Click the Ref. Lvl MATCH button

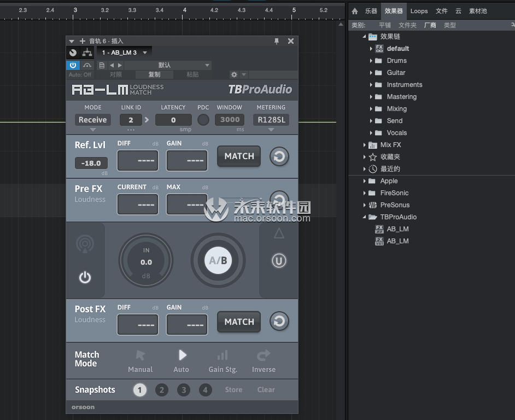tap(239, 156)
